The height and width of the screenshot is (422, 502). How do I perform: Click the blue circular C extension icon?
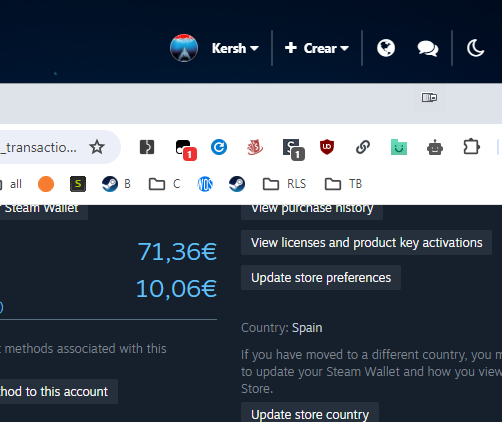[x=219, y=147]
